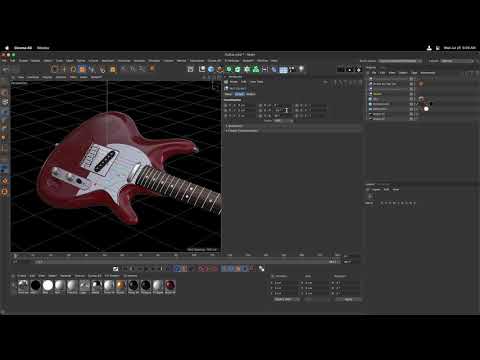Click the Autokeying icon beside Record
The width and height of the screenshot is (480, 360).
tap(214, 269)
